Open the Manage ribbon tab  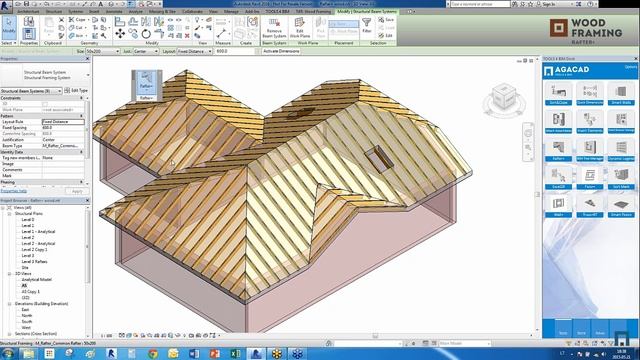231,11
